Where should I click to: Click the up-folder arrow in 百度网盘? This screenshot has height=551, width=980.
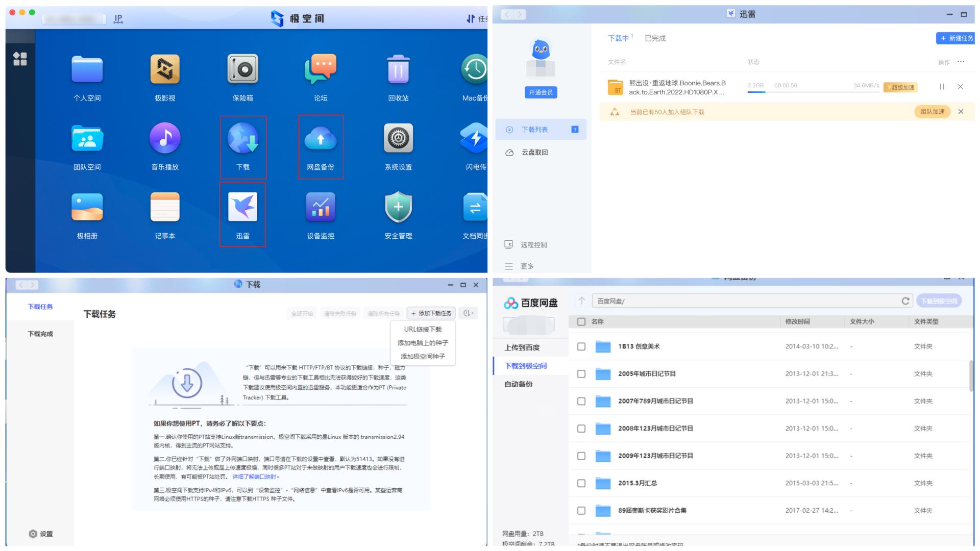581,301
